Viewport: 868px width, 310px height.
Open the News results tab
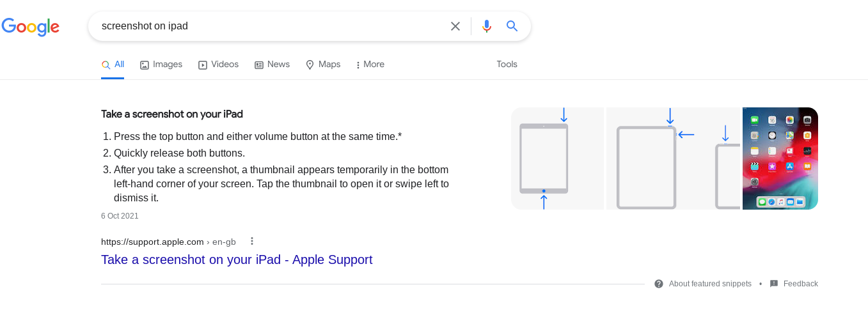click(x=272, y=65)
